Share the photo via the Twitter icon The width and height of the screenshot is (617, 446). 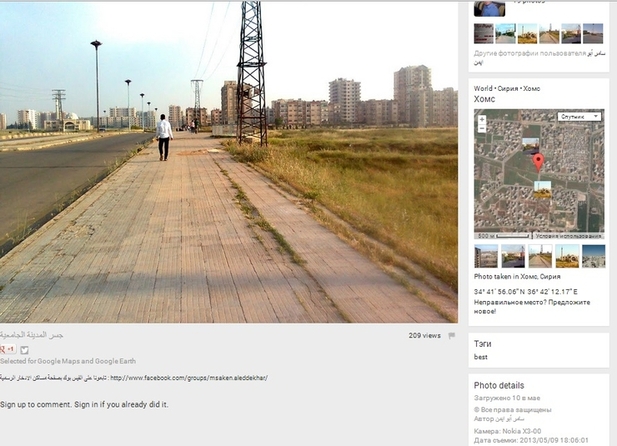coord(24,350)
